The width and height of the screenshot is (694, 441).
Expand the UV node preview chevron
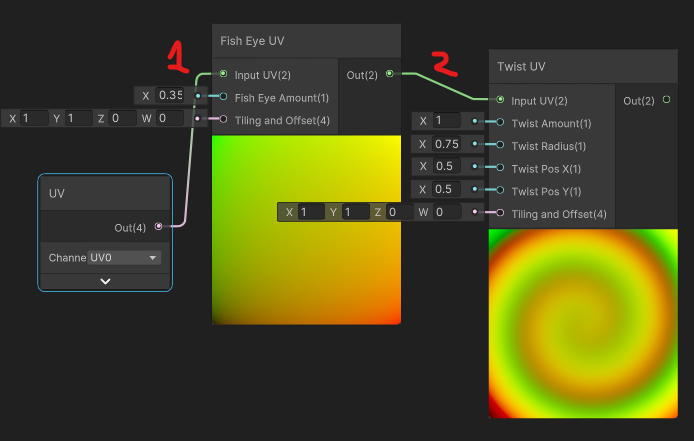pos(105,281)
